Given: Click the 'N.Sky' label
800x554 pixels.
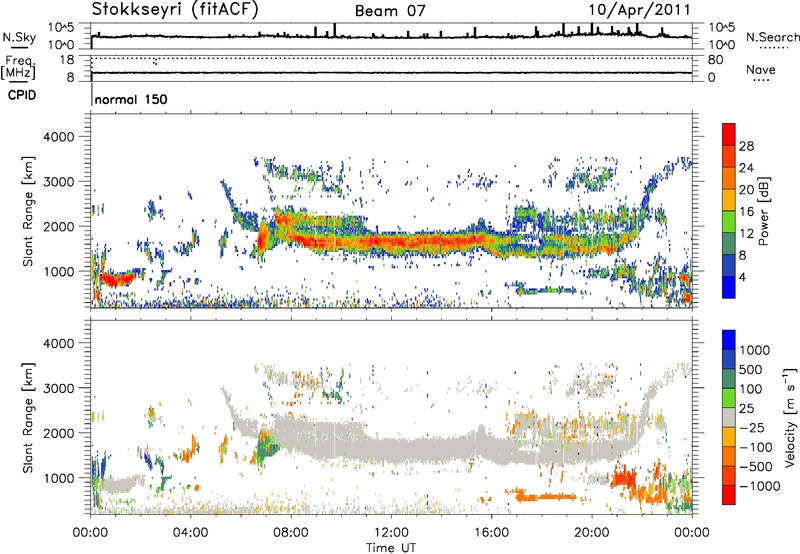Looking at the screenshot, I should [x=19, y=37].
